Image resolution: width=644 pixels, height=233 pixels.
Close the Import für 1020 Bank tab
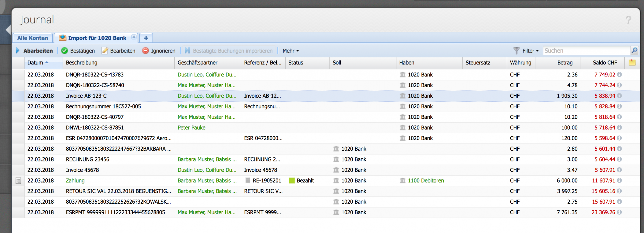pyautogui.click(x=134, y=37)
